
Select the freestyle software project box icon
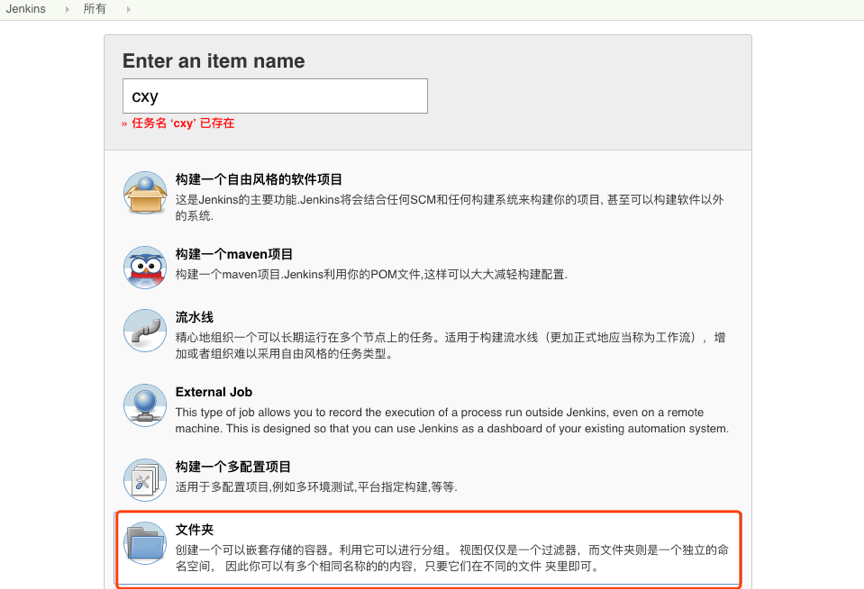144,192
